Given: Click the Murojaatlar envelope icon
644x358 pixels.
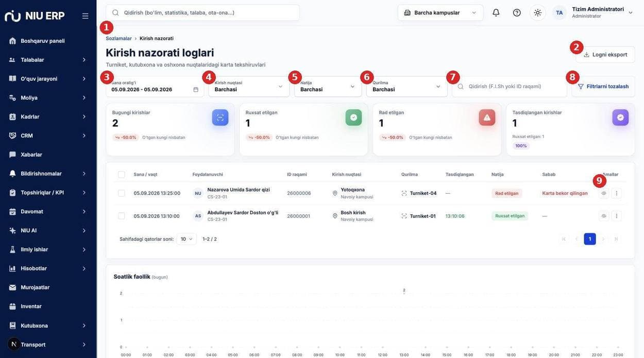Looking at the screenshot, I should 12,287.
